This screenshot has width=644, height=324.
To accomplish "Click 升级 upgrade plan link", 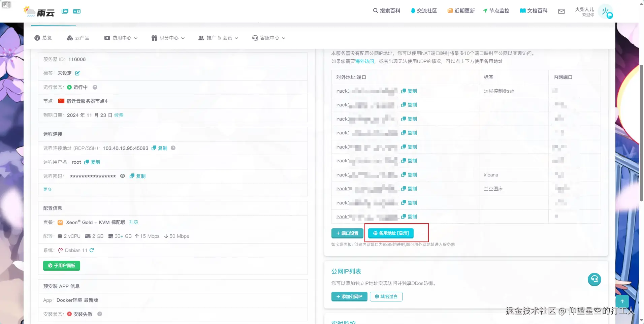I will pyautogui.click(x=133, y=222).
